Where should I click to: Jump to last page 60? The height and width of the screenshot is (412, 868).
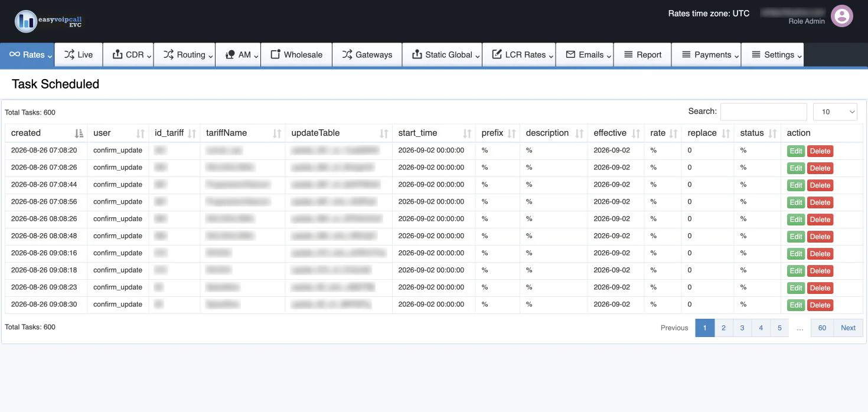[822, 328]
